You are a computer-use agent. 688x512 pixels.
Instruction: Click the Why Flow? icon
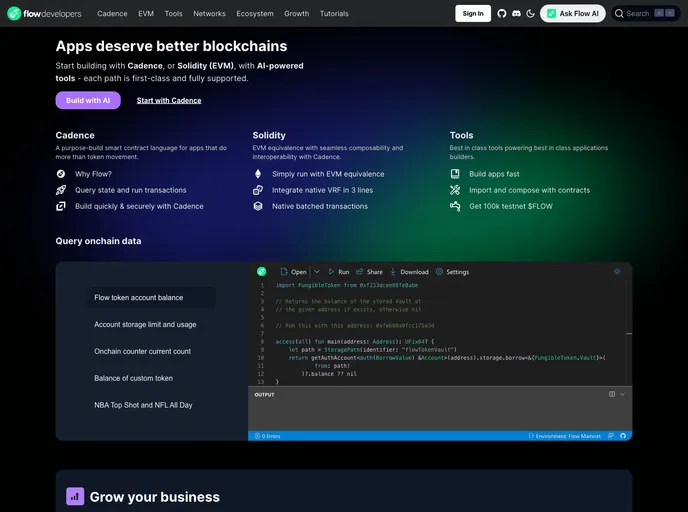61,174
